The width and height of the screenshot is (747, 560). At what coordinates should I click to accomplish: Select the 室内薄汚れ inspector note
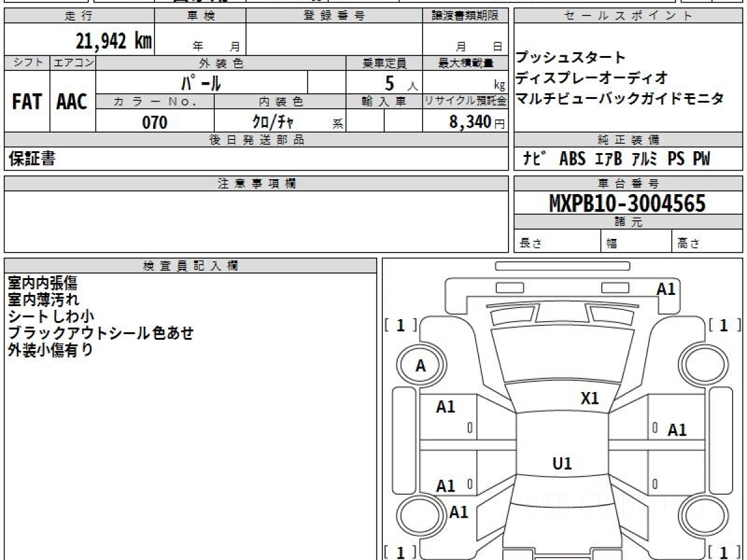pos(43,299)
